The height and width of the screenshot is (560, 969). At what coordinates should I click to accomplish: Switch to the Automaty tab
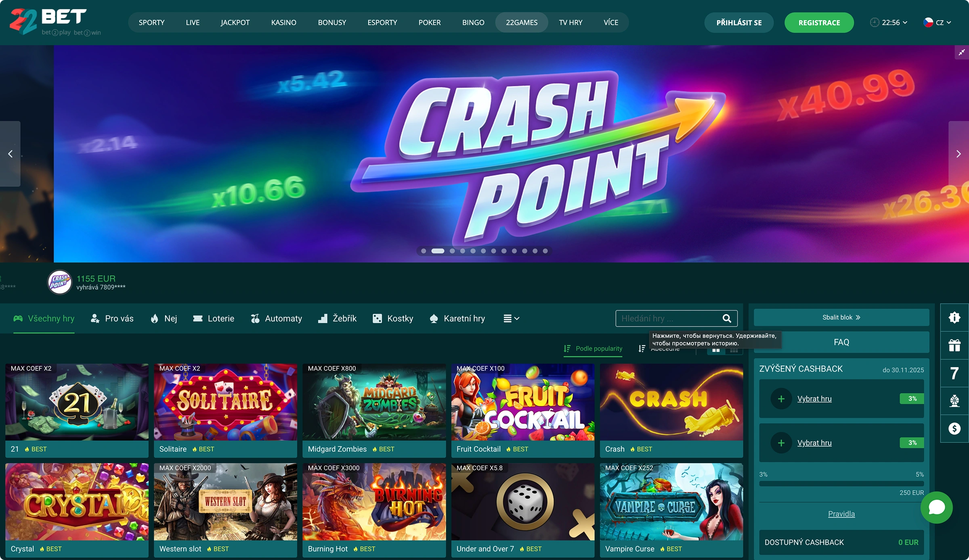coord(276,318)
